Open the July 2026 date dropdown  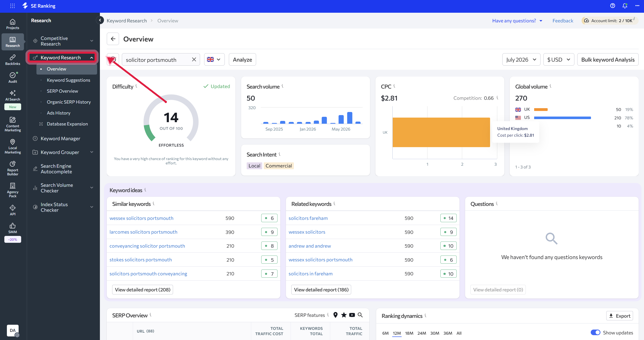coord(521,60)
